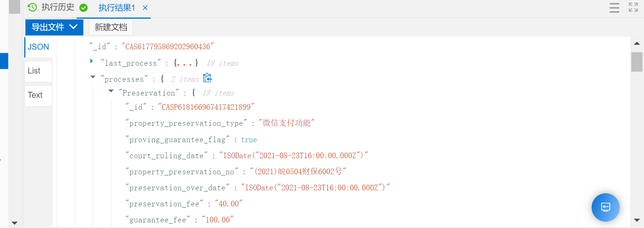Open the 导出文件 dropdown

pyautogui.click(x=54, y=27)
